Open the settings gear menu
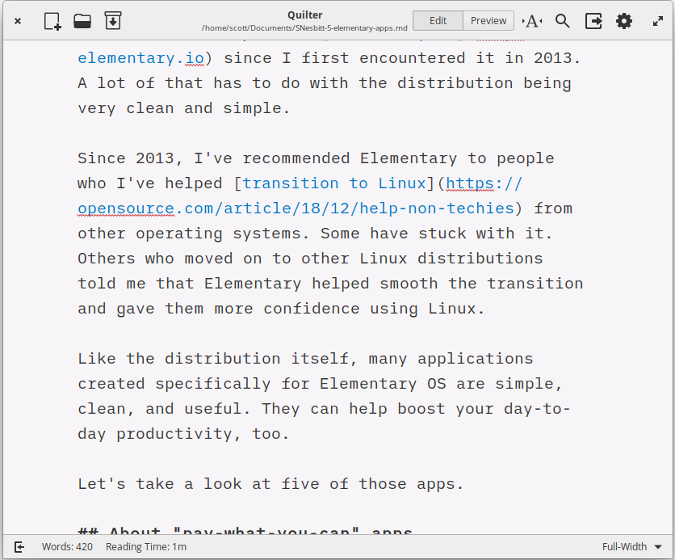Viewport: 675px width, 560px height. click(624, 21)
